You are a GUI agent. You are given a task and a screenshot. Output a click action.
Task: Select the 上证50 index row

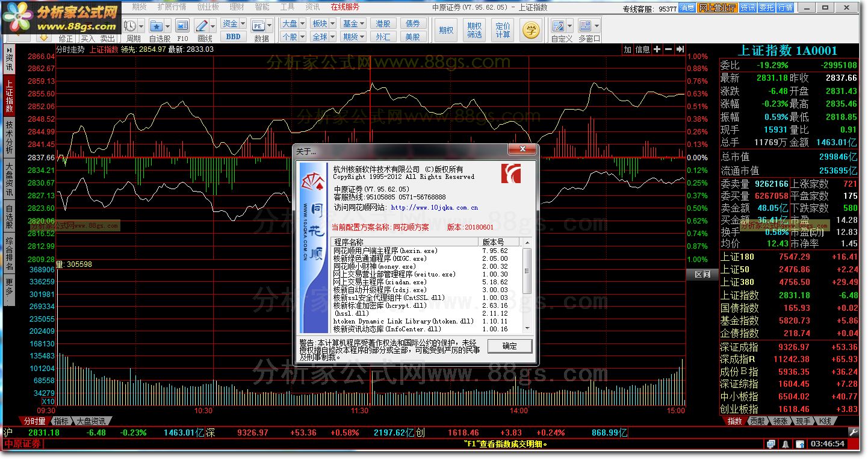point(790,269)
